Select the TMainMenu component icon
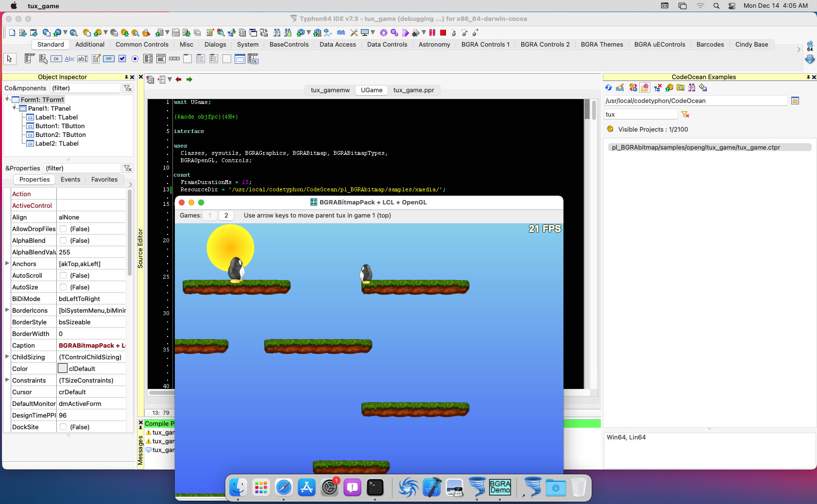The image size is (817, 504). point(29,59)
